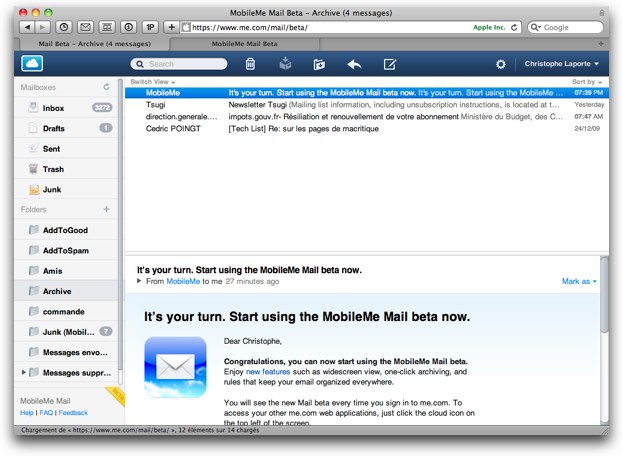The image size is (622, 456).
Task: Open the Switch View dropdown
Action: 153,82
